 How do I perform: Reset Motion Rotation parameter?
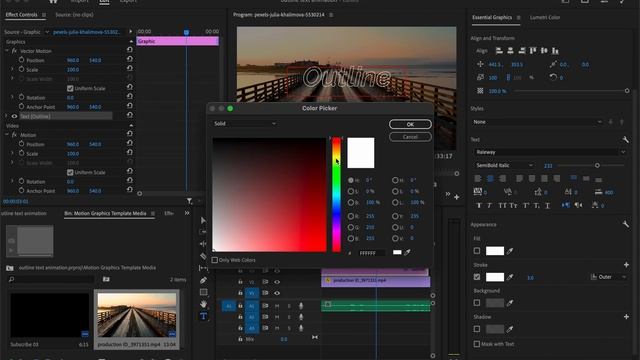click(129, 181)
